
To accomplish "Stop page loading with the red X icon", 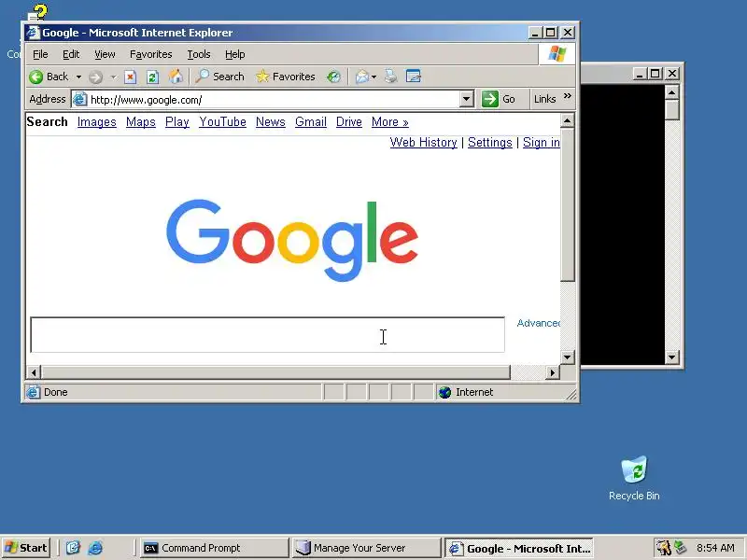I will 130,77.
